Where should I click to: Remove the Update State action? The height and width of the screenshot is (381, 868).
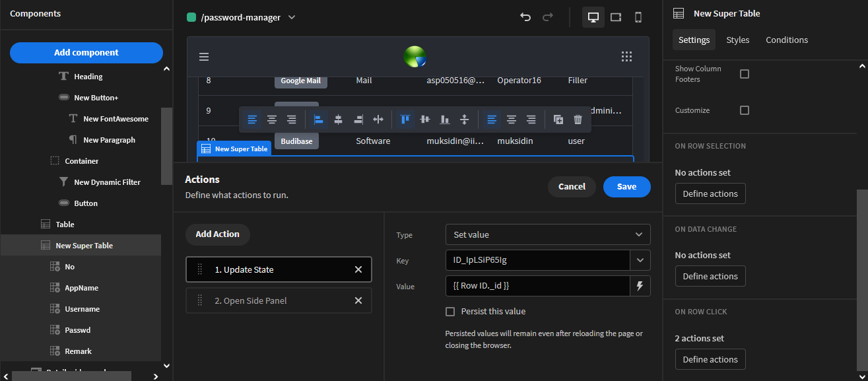(x=358, y=269)
